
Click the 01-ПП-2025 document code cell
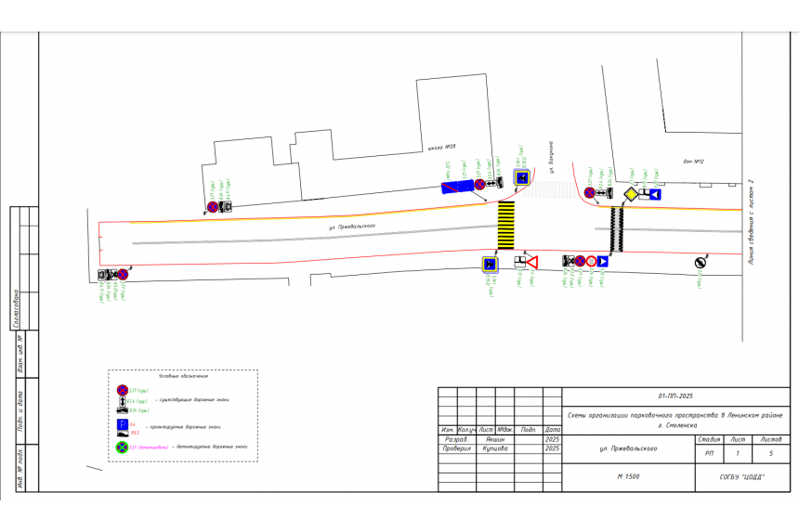[x=675, y=395]
